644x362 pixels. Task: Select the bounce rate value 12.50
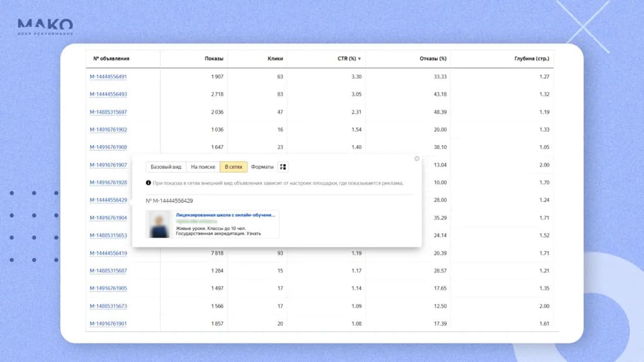[x=440, y=306]
